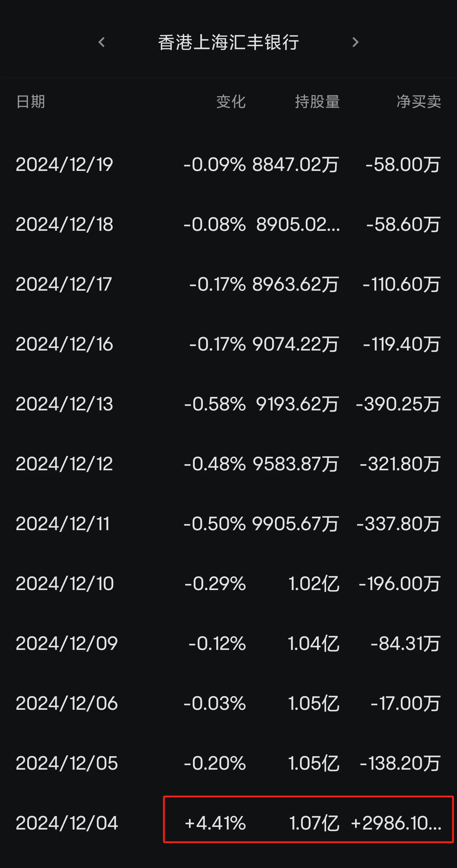Image resolution: width=457 pixels, height=868 pixels.
Task: Select the 2024/12/11 date row
Action: [63, 524]
